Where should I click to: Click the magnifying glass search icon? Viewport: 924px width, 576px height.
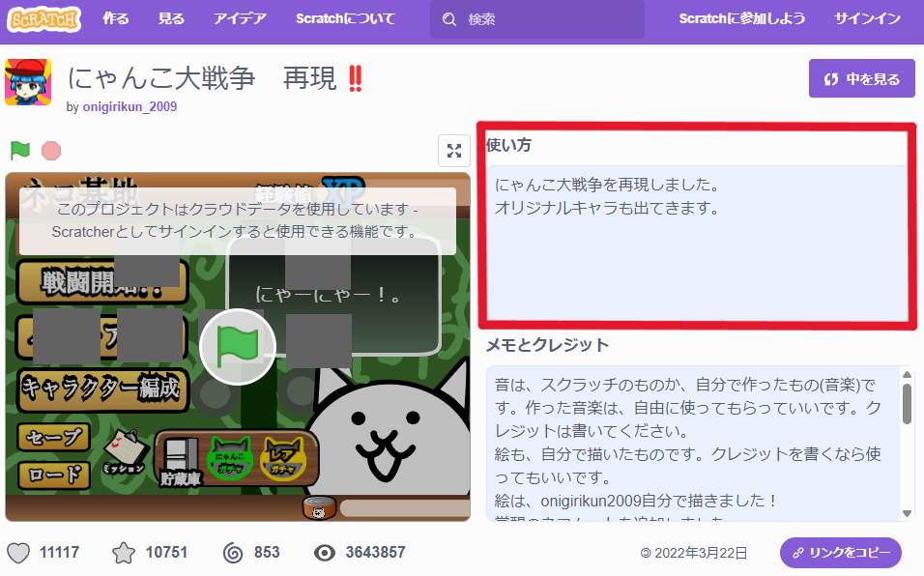[448, 19]
